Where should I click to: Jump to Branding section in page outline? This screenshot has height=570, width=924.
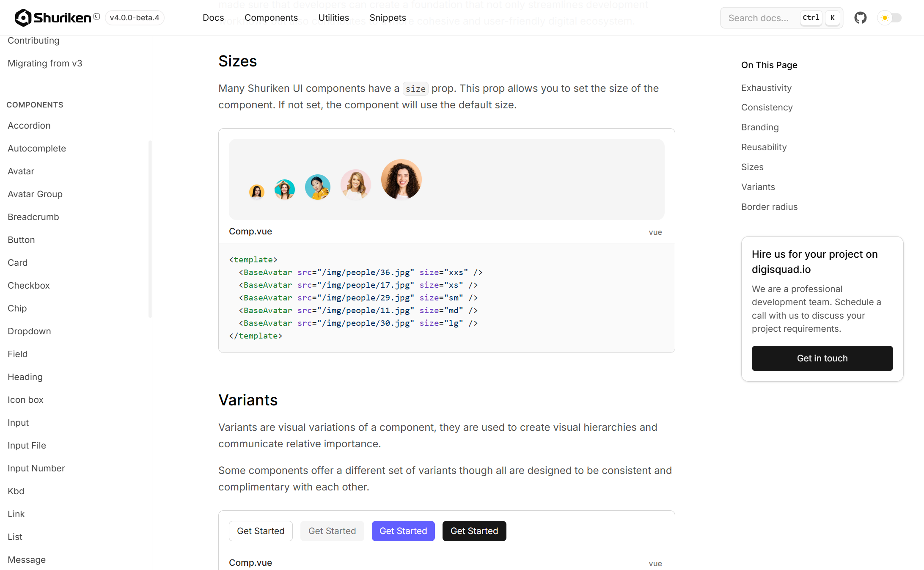[760, 127]
